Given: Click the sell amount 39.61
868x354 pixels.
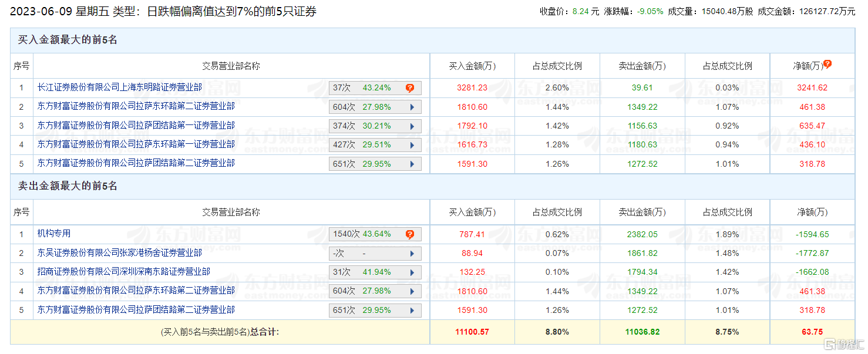Looking at the screenshot, I should 642,88.
